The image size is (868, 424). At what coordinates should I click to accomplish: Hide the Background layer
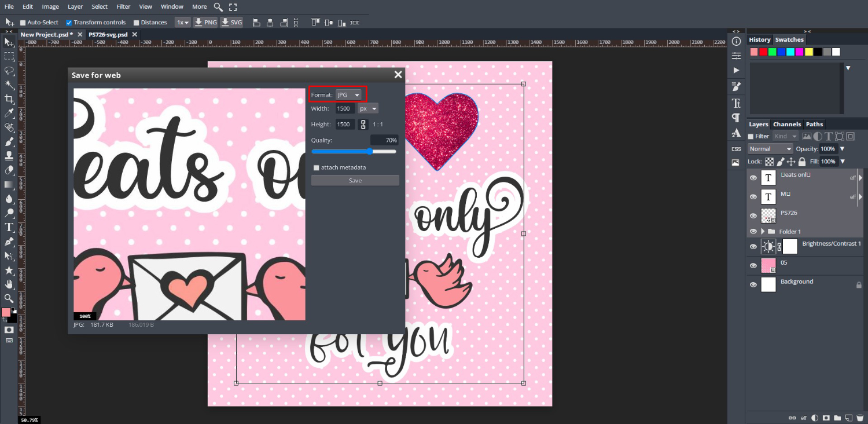(x=753, y=285)
